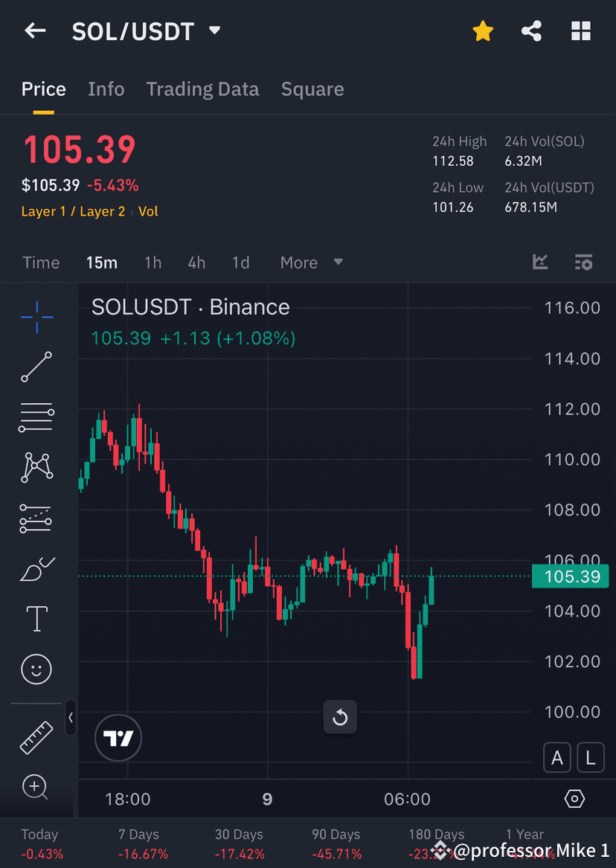Select the text annotation tool
Viewport: 616px width, 868px height.
pyautogui.click(x=36, y=618)
